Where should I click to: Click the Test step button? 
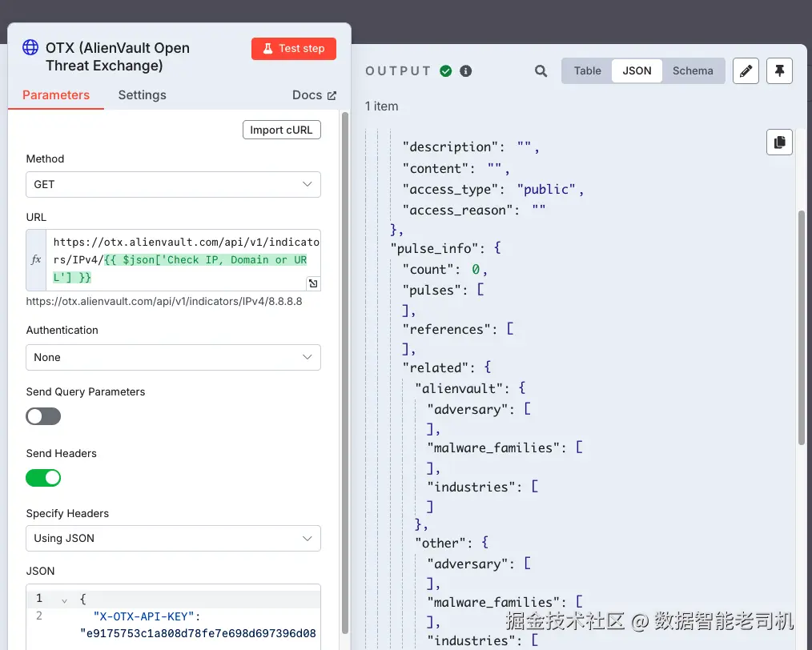[x=294, y=49]
